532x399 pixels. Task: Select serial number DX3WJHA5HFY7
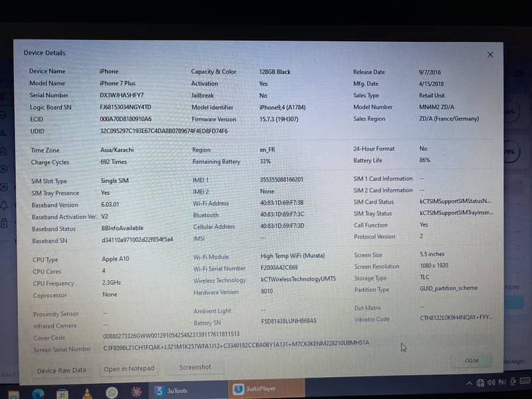coord(122,95)
